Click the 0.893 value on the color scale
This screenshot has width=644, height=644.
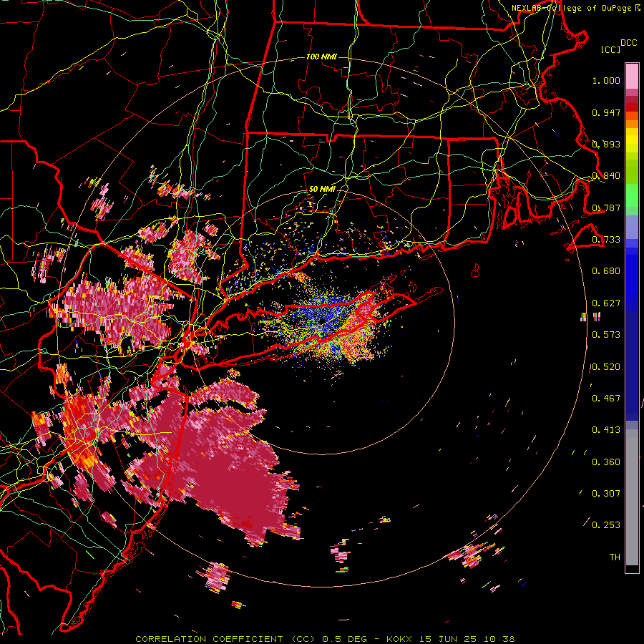606,144
